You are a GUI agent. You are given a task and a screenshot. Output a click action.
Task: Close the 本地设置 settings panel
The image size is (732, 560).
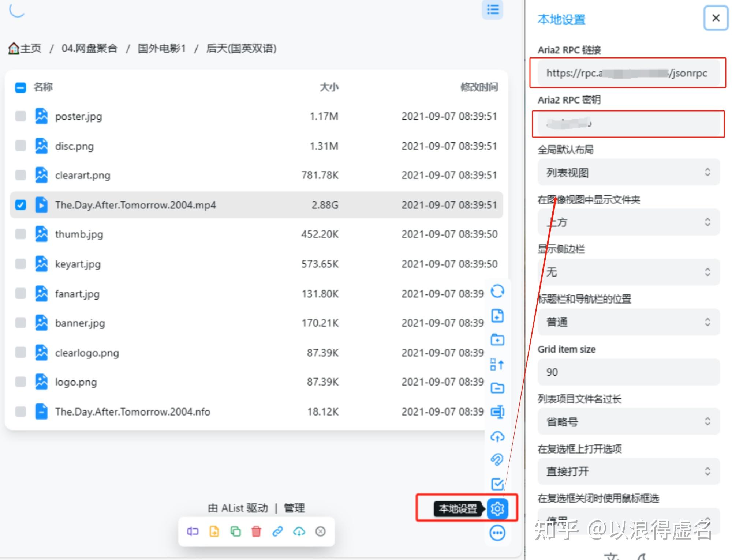715,18
